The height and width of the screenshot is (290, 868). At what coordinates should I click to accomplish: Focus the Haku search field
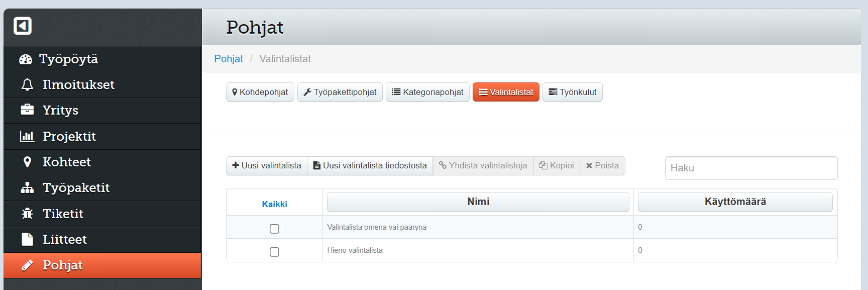[751, 168]
